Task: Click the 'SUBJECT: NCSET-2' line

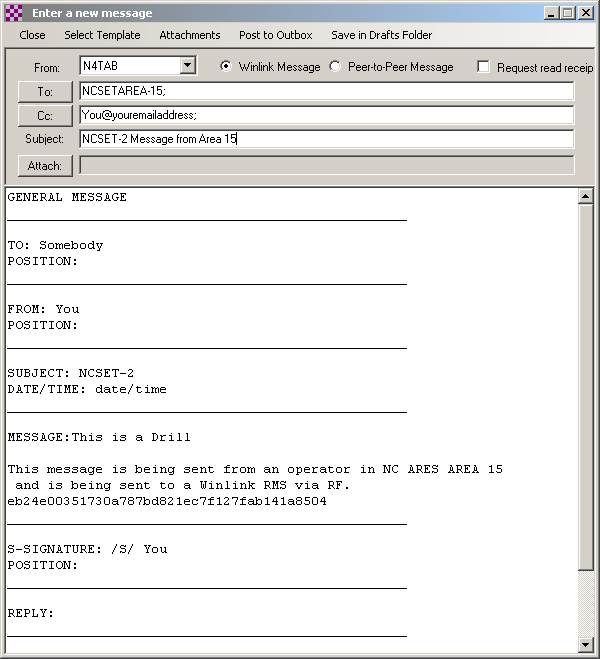Action: 71,373
